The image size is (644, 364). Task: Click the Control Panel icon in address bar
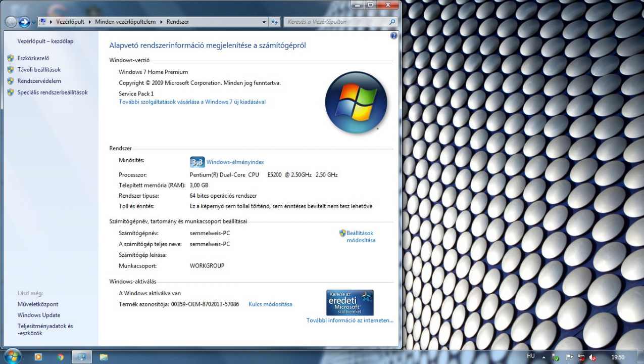pyautogui.click(x=43, y=22)
